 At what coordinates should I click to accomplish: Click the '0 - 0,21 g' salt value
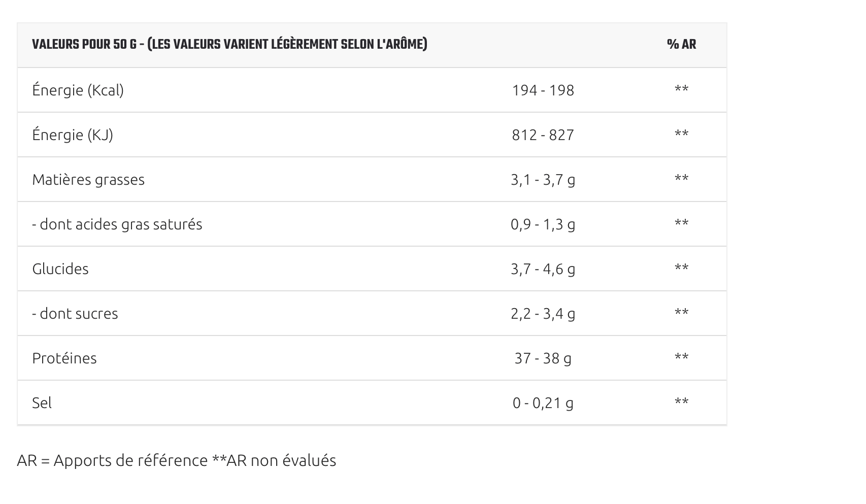[x=543, y=403]
